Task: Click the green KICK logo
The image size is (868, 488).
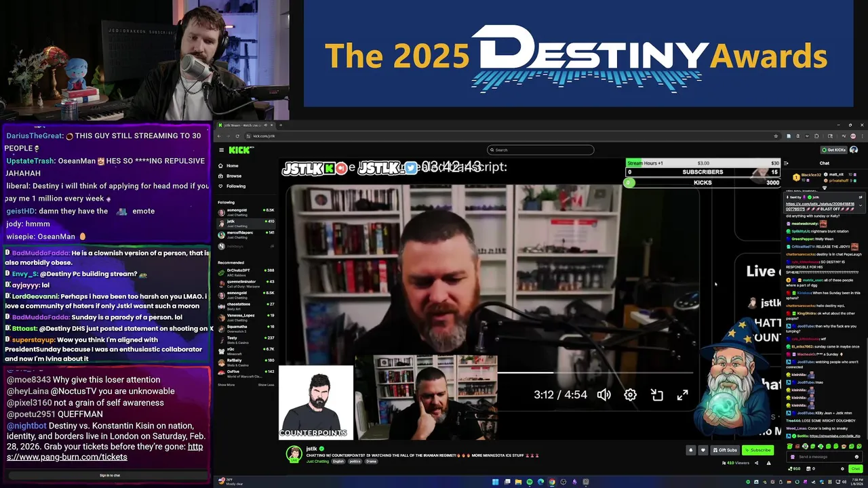Action: click(x=241, y=150)
